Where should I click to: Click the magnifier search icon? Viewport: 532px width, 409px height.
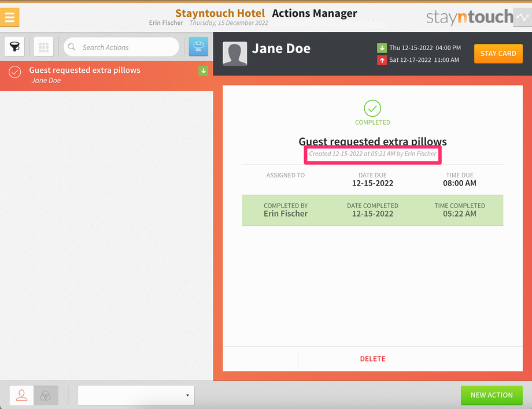click(72, 47)
